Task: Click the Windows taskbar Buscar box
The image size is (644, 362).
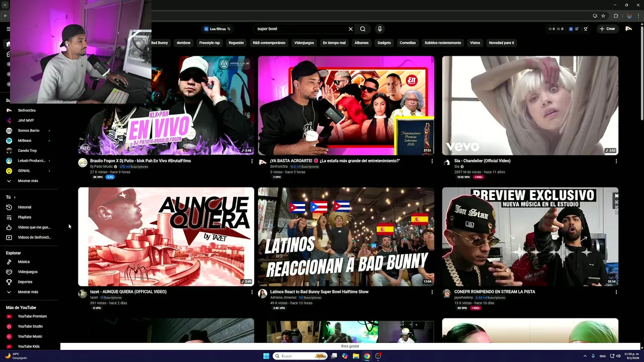Action: (x=300, y=356)
